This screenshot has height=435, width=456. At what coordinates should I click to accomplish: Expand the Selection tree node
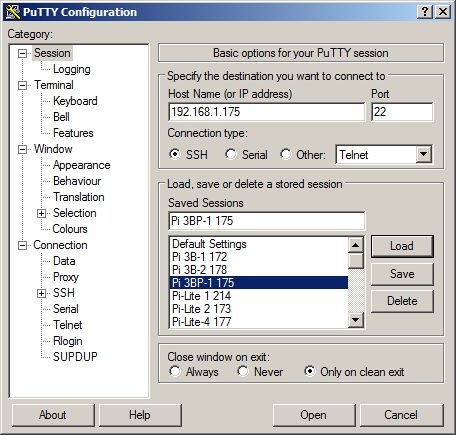point(41,213)
